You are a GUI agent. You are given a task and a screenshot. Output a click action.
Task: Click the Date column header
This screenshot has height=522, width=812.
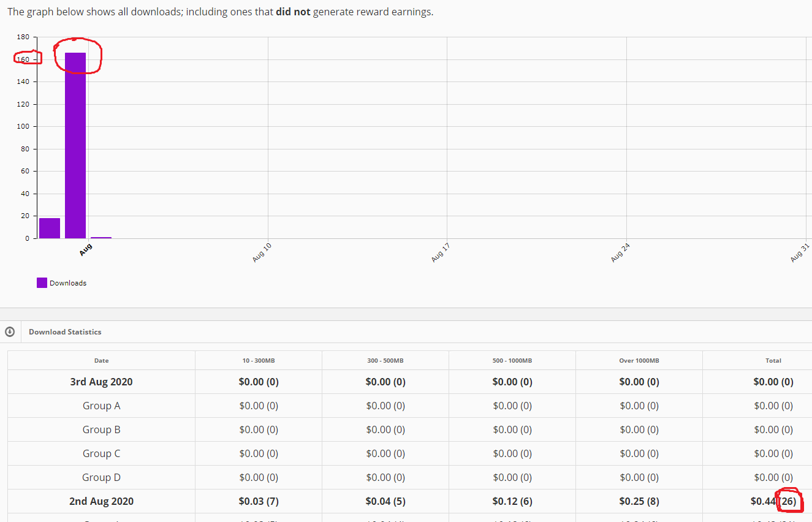[102, 360]
